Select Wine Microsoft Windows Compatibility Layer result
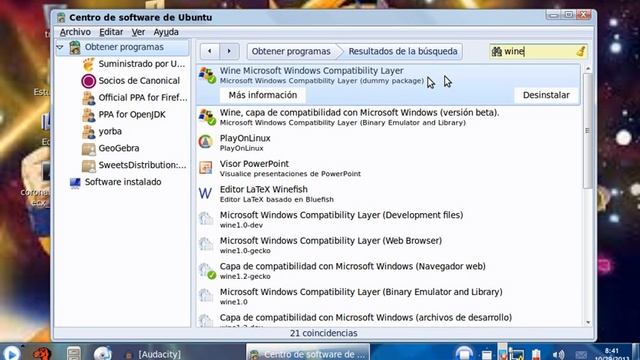 tap(388, 84)
